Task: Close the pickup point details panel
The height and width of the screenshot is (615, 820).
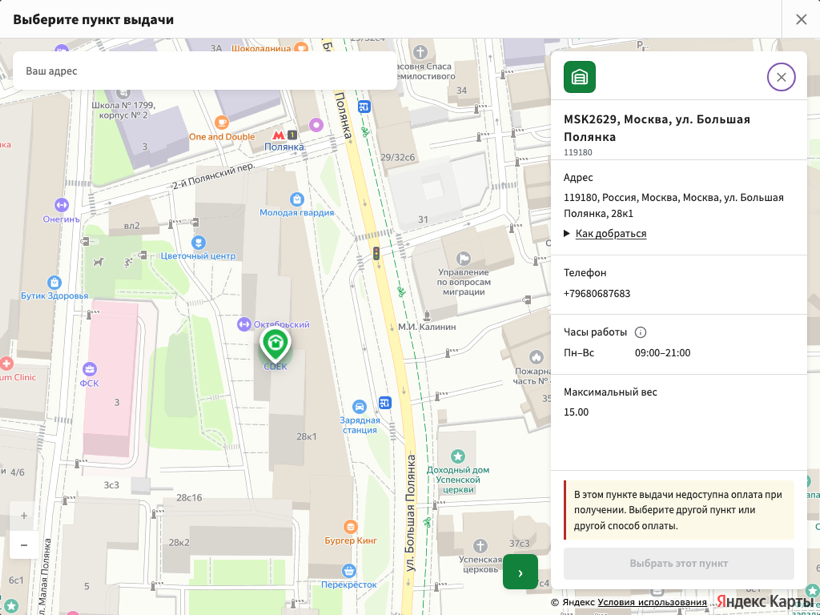Action: [x=781, y=77]
